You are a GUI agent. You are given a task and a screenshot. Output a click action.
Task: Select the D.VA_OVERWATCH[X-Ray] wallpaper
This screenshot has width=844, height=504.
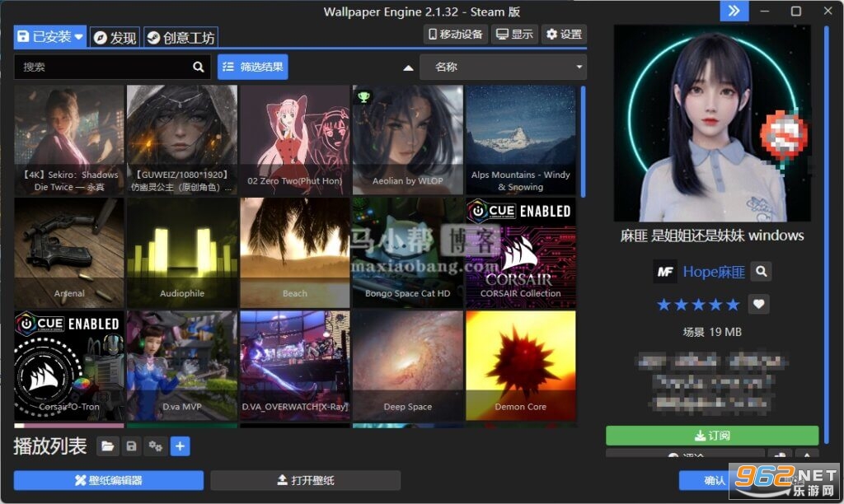(295, 365)
